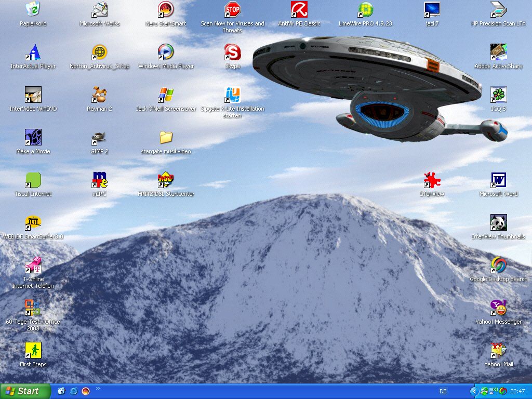Image resolution: width=532 pixels, height=399 pixels.
Task: Show hidden system tray icons
Action: click(x=474, y=391)
